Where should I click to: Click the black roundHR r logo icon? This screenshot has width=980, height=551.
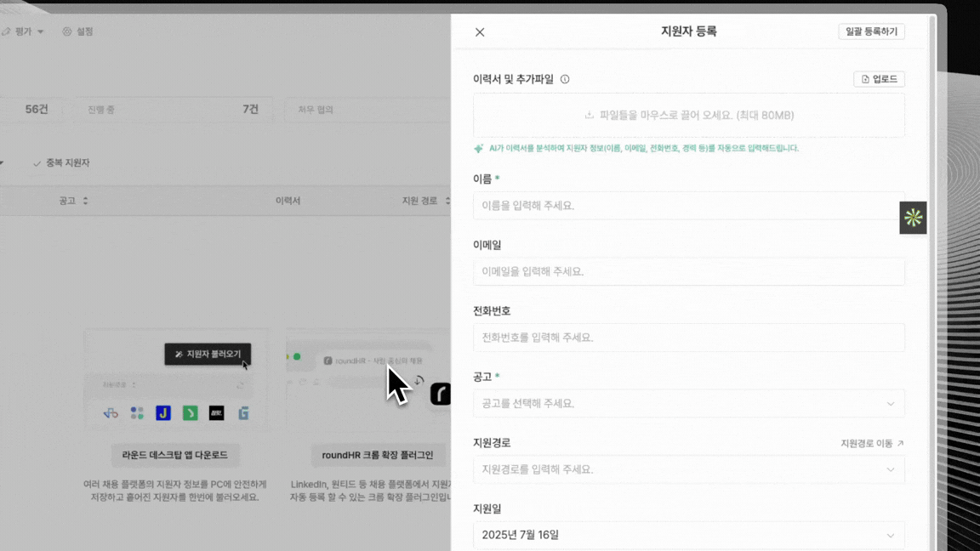(441, 394)
